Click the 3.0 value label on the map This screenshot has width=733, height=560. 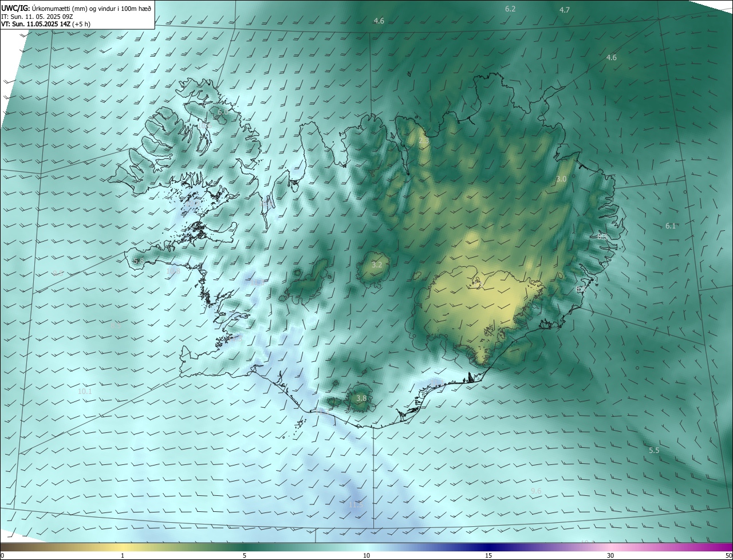[x=561, y=179]
